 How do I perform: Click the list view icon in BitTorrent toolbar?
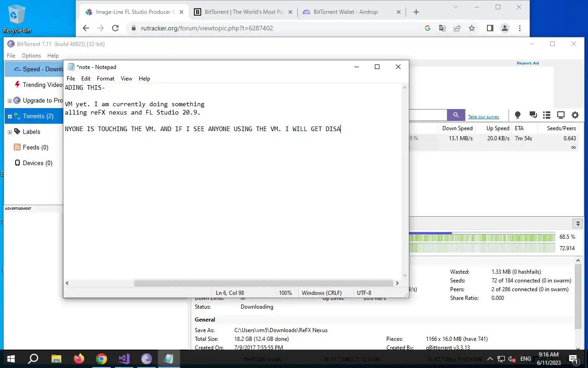(x=547, y=115)
